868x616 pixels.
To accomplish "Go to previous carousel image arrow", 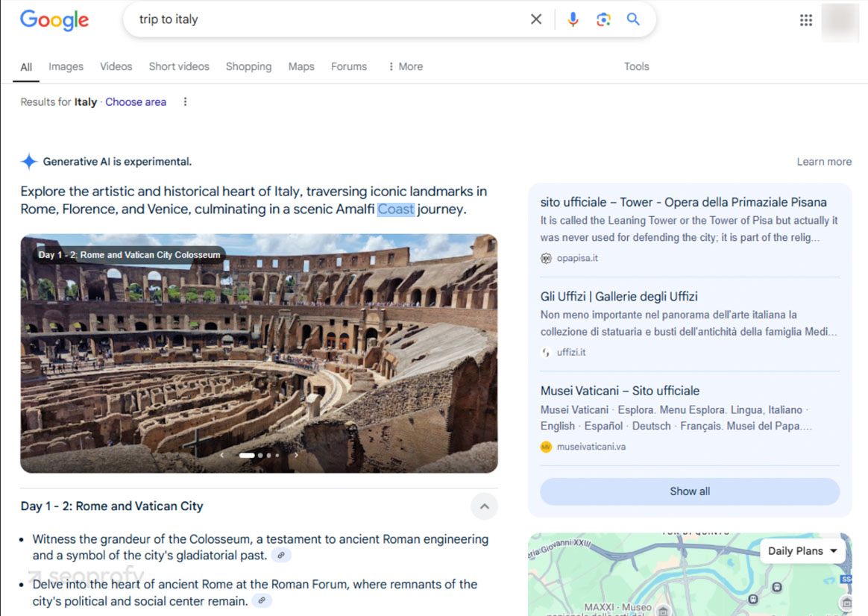I will pyautogui.click(x=222, y=455).
